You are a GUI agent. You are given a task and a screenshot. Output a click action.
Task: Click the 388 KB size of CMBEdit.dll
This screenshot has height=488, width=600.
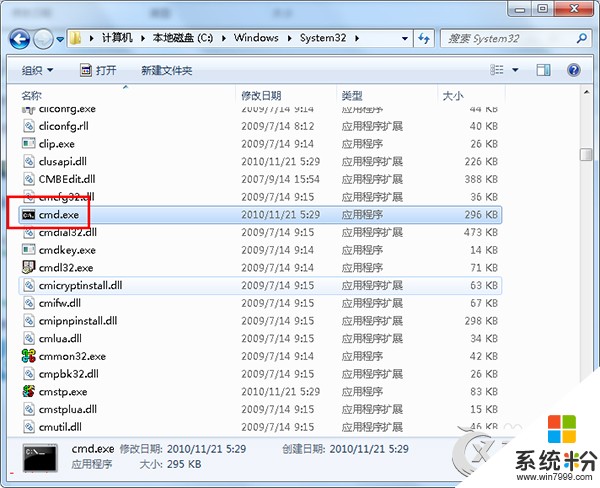(481, 179)
